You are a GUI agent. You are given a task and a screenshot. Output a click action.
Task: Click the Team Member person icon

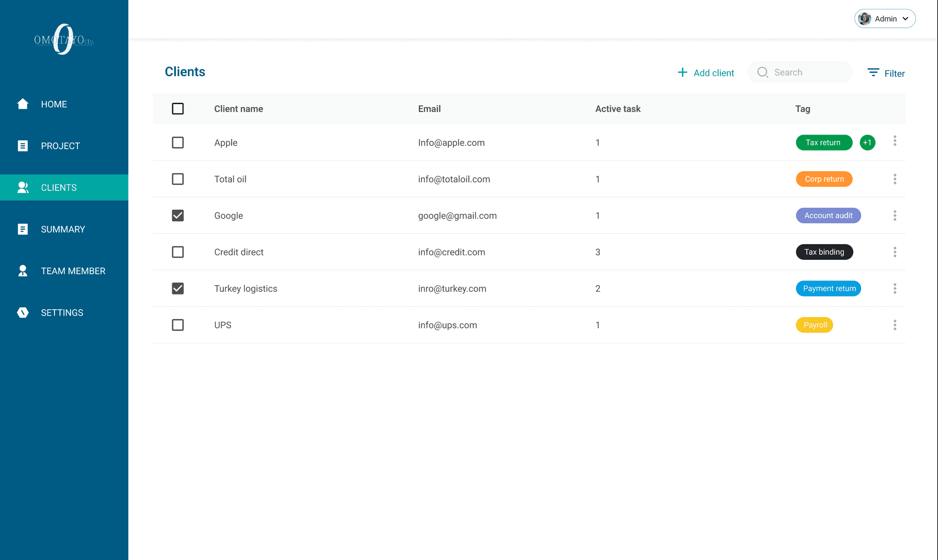[23, 271]
